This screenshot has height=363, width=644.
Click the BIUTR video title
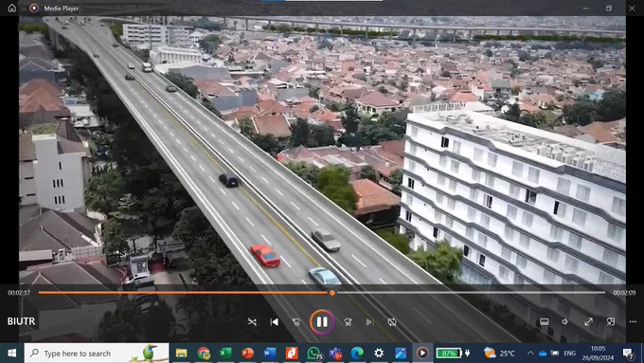(x=22, y=321)
